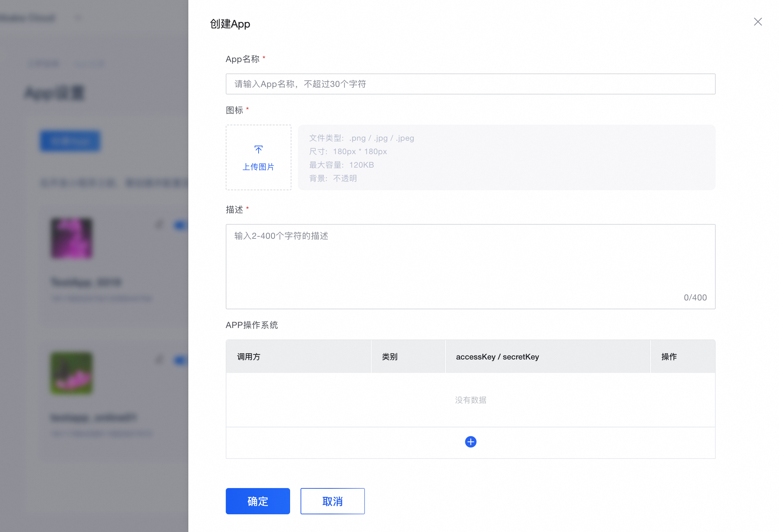
Task: Click the 类别 column header
Action: pos(389,357)
